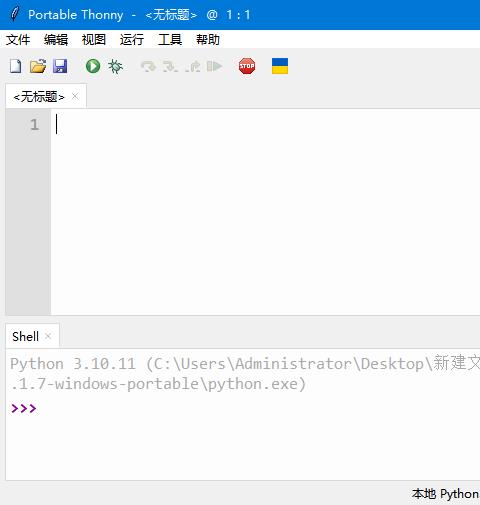Open the 文件 menu
Screen dimensions: 480x505
tap(18, 40)
